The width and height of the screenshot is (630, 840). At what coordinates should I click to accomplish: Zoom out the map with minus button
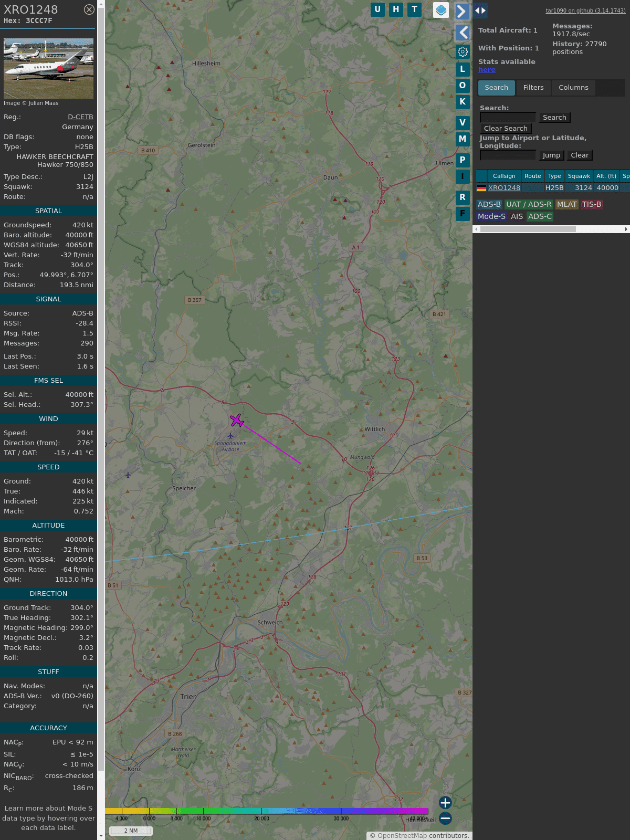click(445, 818)
